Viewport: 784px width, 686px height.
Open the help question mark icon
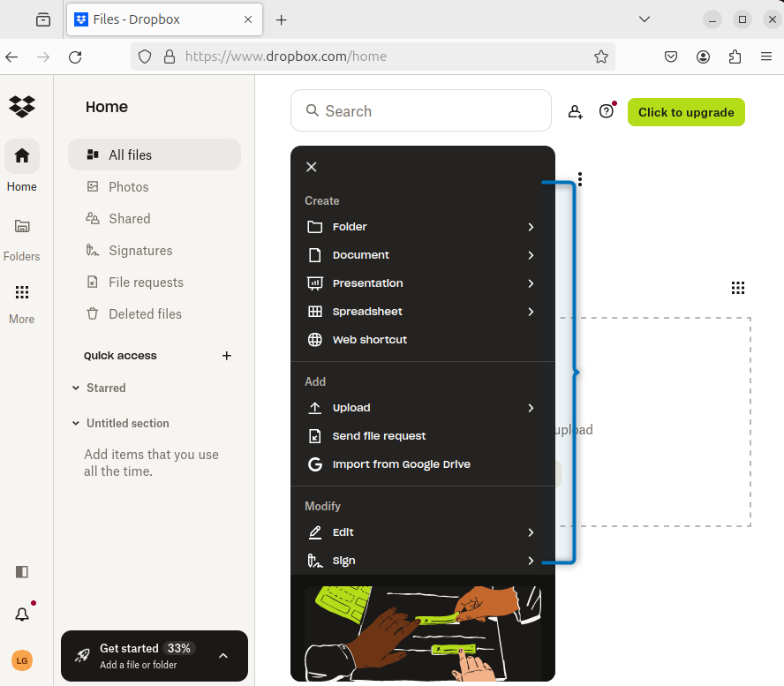tap(606, 111)
